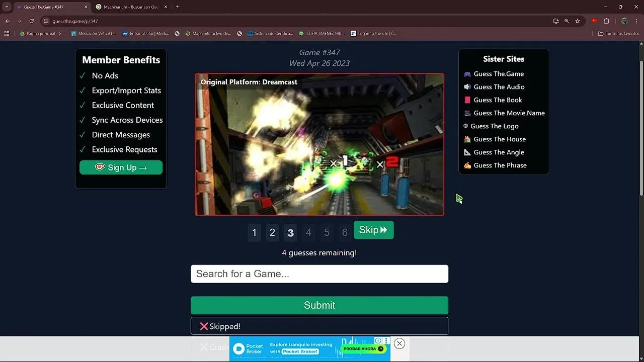Open the Página principal bookmark
The height and width of the screenshot is (362, 644).
[x=42, y=34]
